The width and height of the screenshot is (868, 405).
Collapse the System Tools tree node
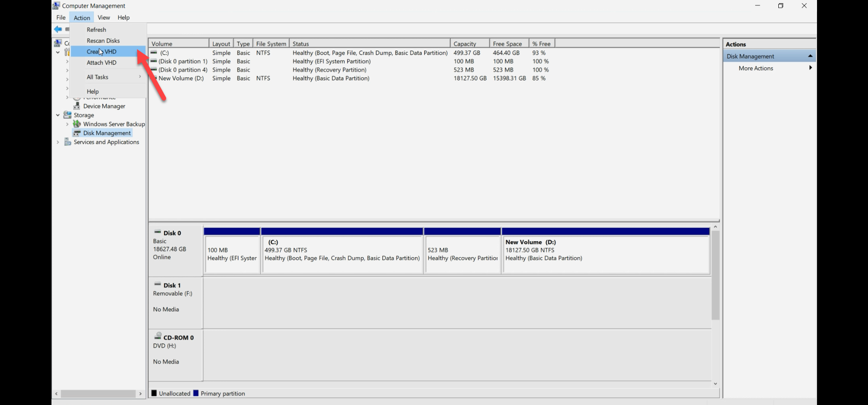58,52
